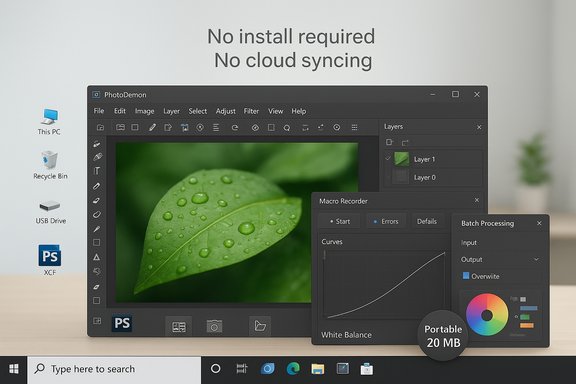Select the Triangle shape tool
This screenshot has height=384, width=576.
click(x=97, y=257)
